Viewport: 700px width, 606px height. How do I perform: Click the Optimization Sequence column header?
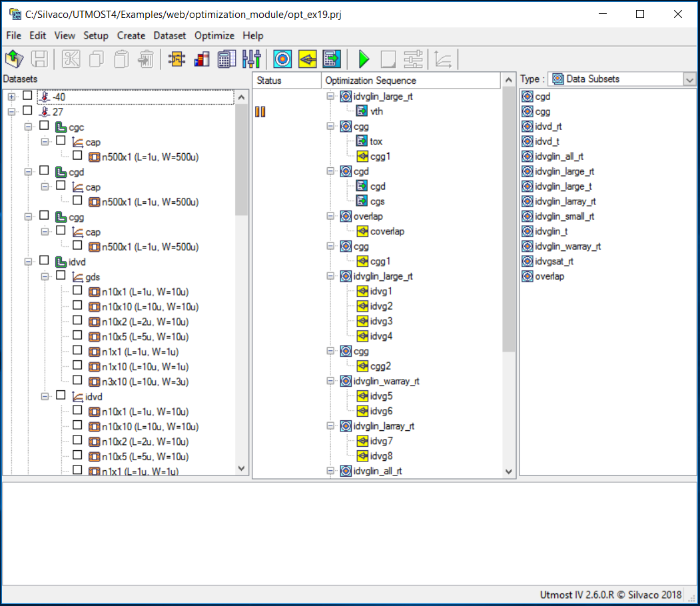(x=411, y=81)
